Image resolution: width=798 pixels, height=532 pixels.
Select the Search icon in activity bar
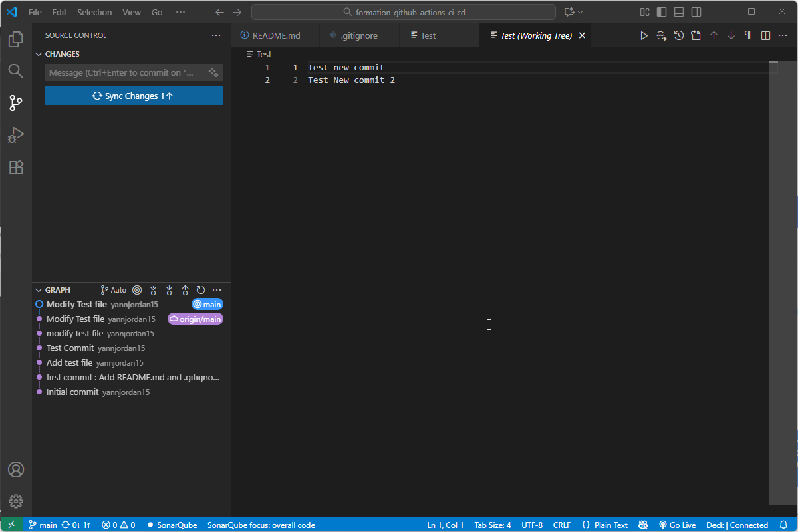[15, 70]
